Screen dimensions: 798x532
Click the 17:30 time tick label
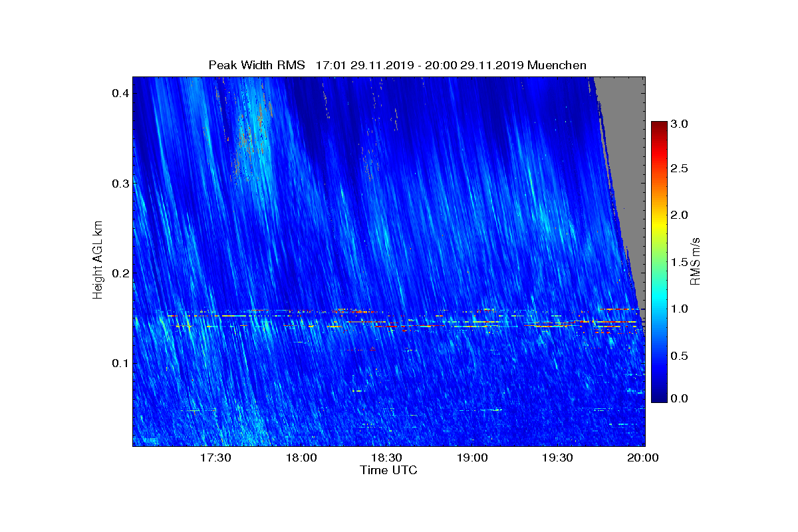(x=215, y=458)
